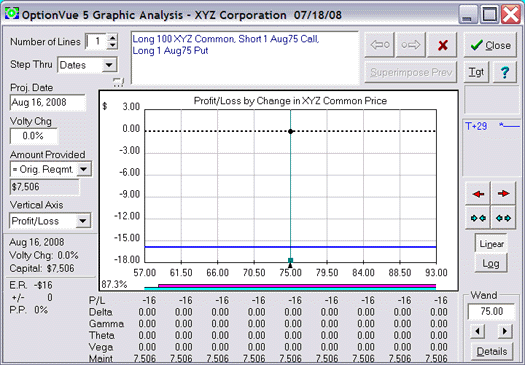Viewport: 525px width, 365px height.
Task: Click the Details button
Action: coord(492,352)
